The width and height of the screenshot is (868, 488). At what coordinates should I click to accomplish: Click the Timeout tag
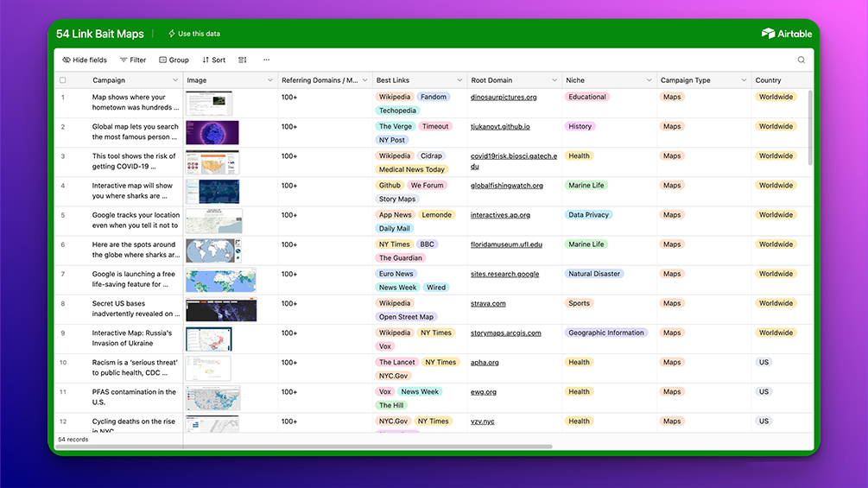coord(435,126)
